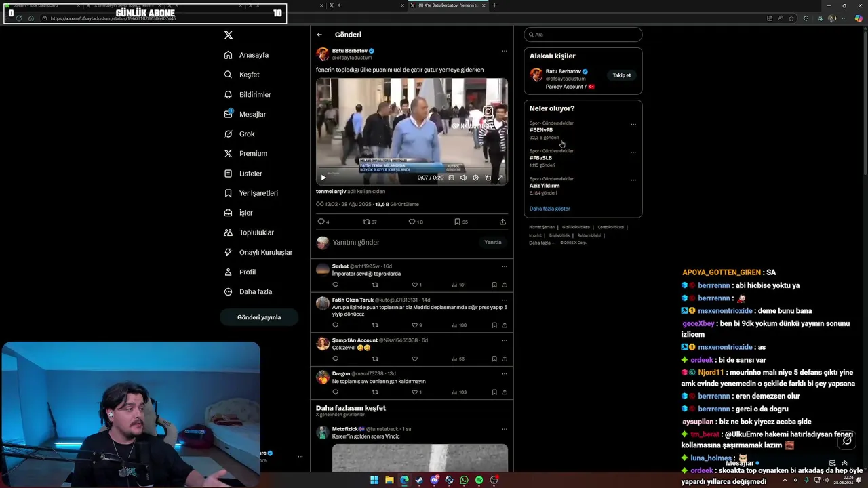Image resolution: width=868 pixels, height=488 pixels.
Task: Open options for #BENvFB trend
Action: click(633, 124)
